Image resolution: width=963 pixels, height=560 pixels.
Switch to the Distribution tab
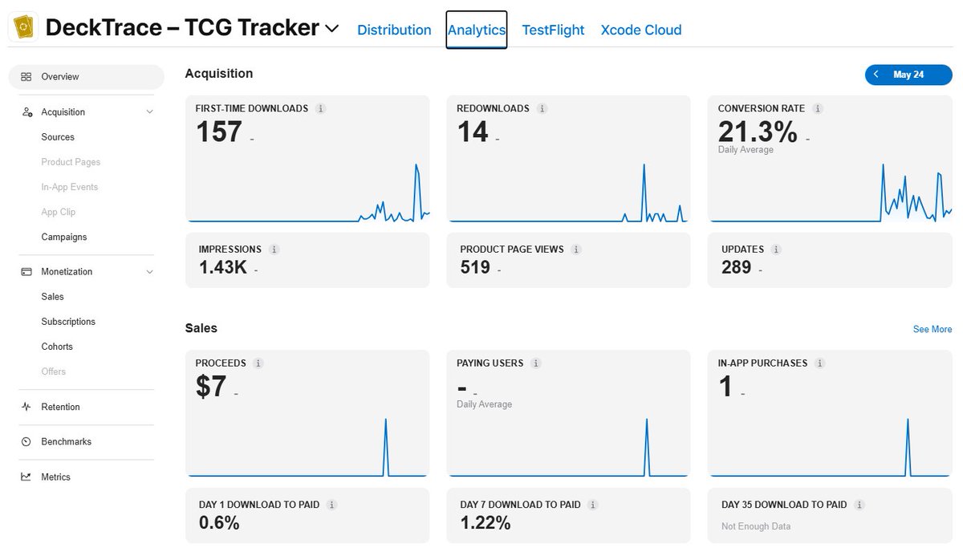click(394, 30)
